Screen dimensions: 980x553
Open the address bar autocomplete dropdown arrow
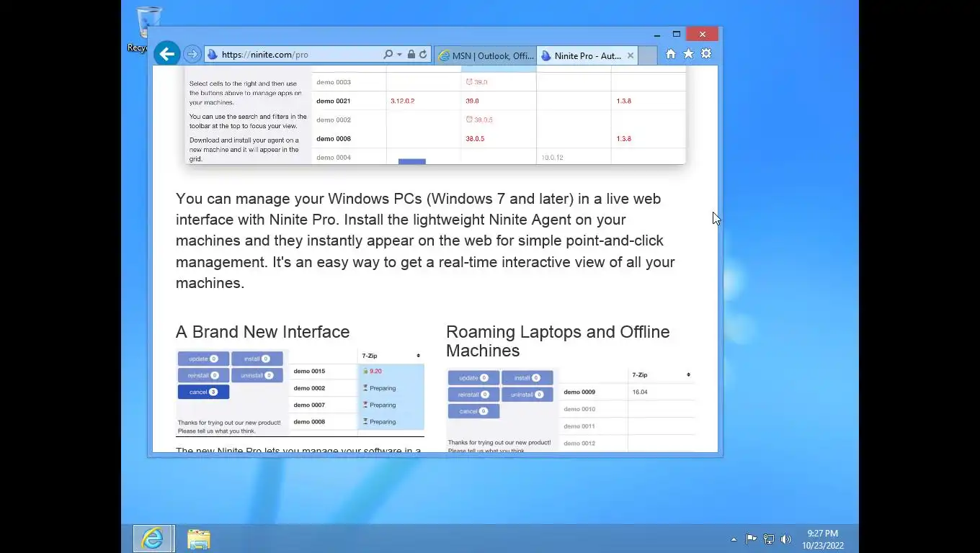pyautogui.click(x=399, y=55)
